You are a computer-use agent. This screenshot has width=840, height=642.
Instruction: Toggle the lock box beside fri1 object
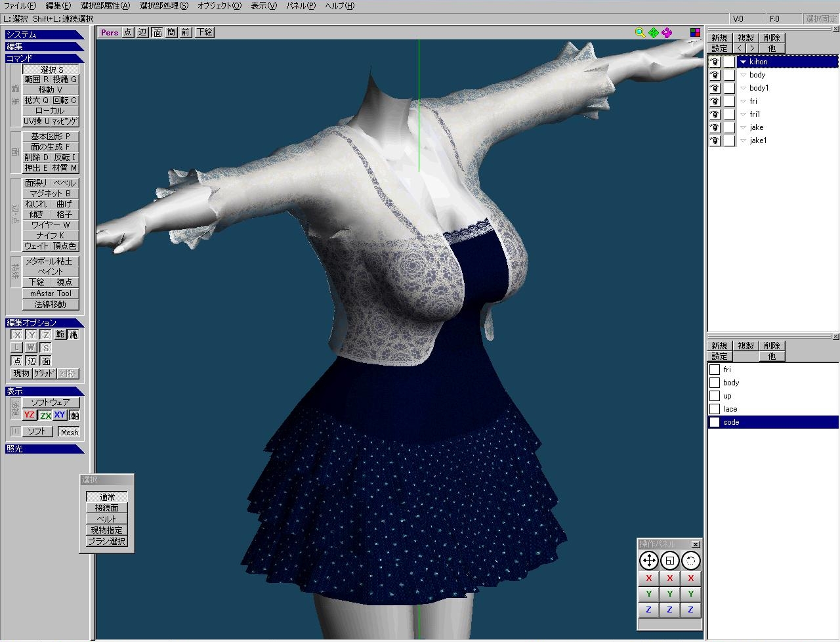[729, 114]
